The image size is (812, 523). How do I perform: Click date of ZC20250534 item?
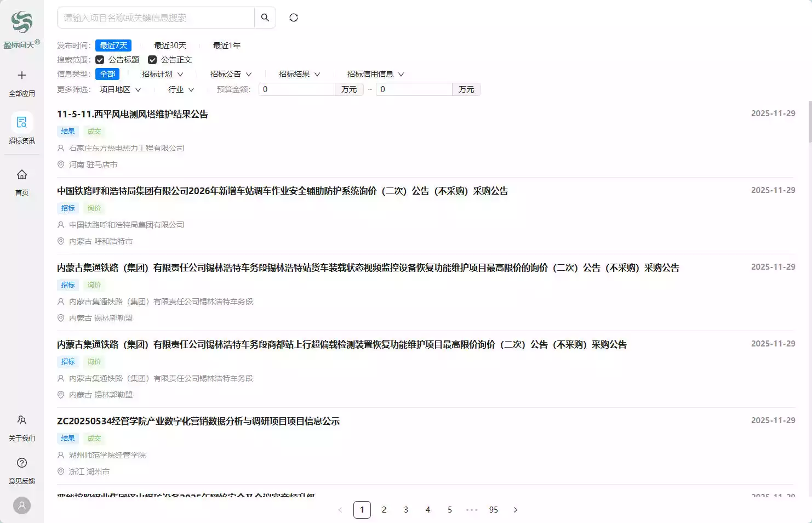tap(773, 420)
